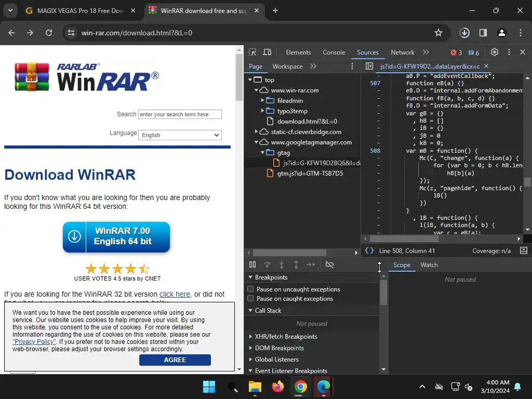Open the Privacy Policy link
Viewport: 532px width, 399px height.
point(34,342)
